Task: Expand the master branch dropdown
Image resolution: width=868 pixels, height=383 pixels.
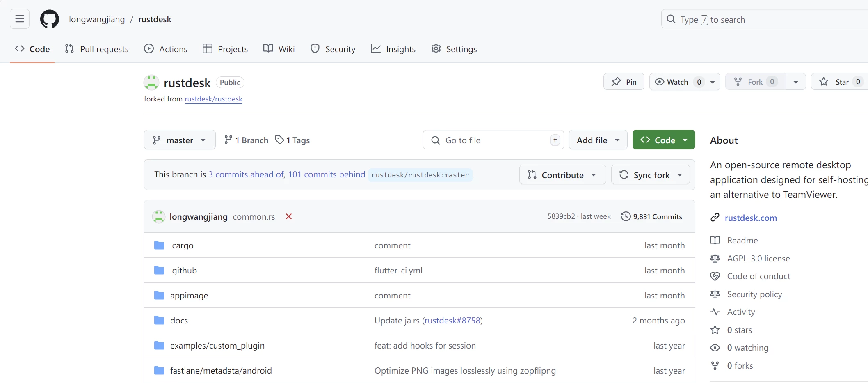Action: click(x=180, y=140)
